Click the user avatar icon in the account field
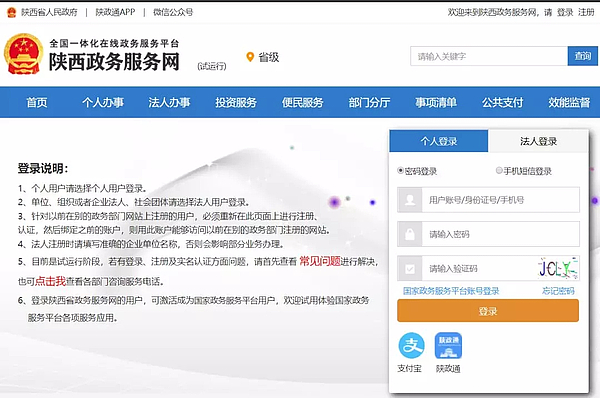The image size is (600, 398). click(x=410, y=200)
